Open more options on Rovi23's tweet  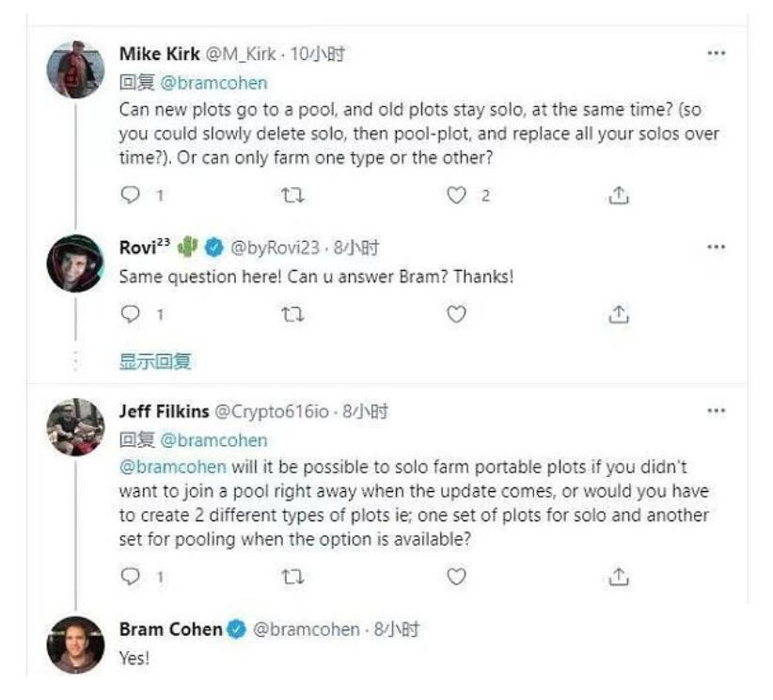tap(716, 247)
